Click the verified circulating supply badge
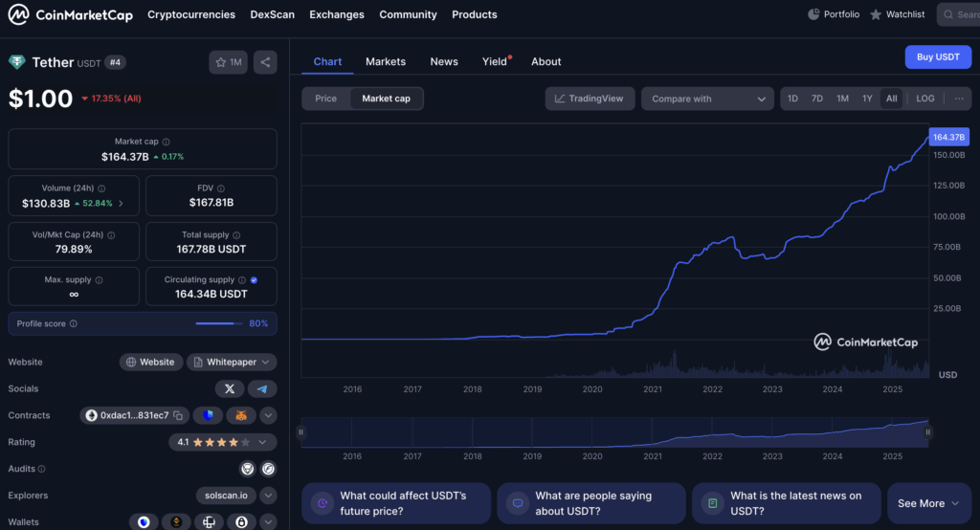 tap(254, 280)
